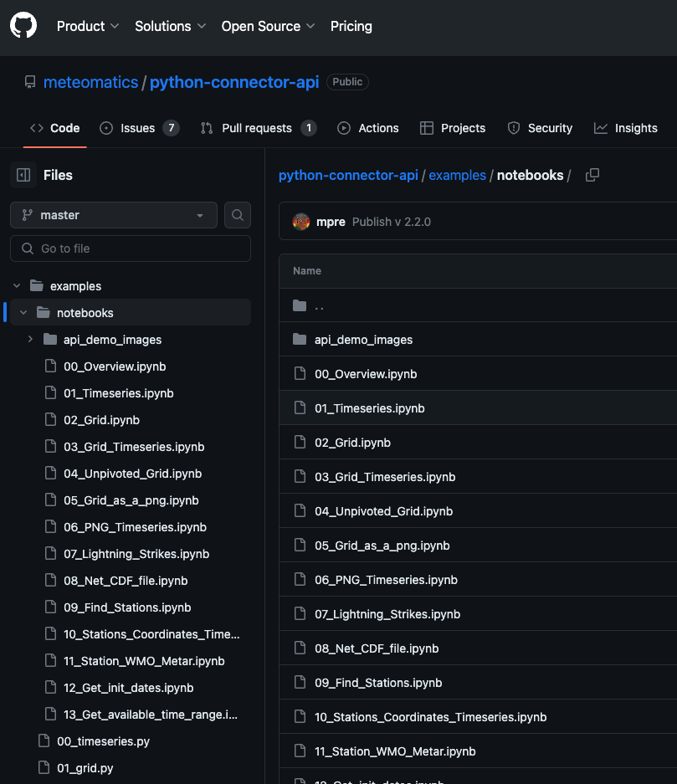Viewport: 677px width, 784px height.
Task: Click the mpre author avatar
Action: click(x=301, y=222)
